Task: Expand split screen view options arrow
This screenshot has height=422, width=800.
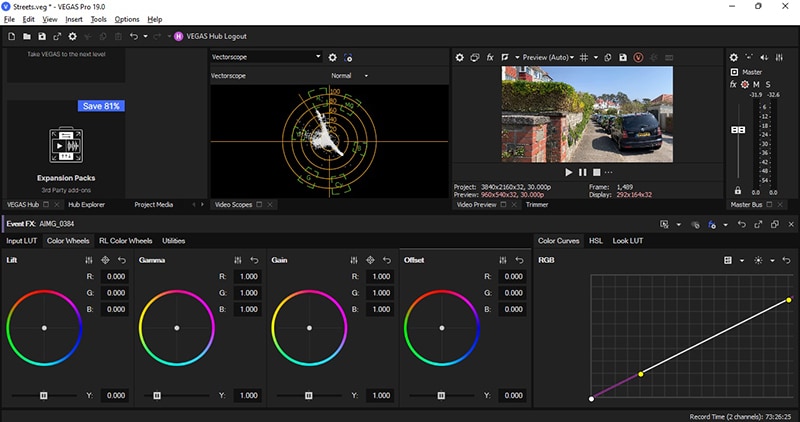Action: tap(517, 58)
